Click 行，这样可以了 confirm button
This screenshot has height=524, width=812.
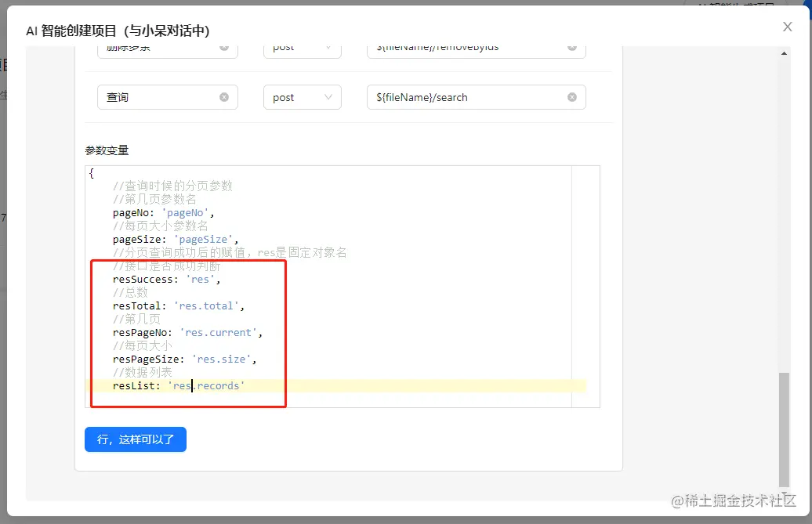(136, 439)
